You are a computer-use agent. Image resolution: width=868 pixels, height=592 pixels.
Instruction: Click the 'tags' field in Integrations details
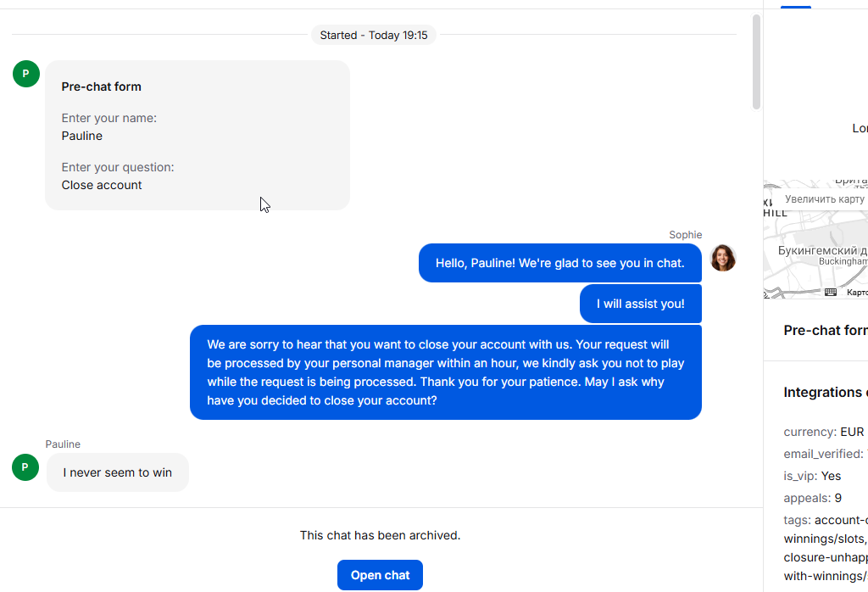point(797,520)
